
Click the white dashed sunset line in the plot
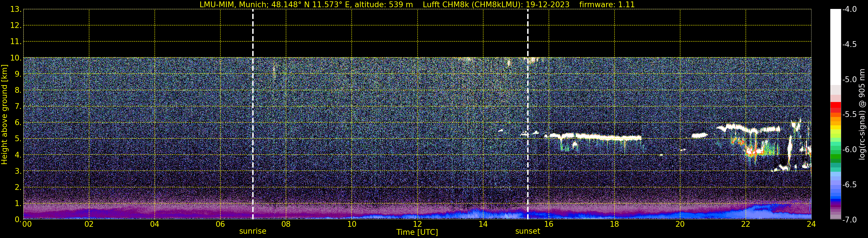coord(528,114)
